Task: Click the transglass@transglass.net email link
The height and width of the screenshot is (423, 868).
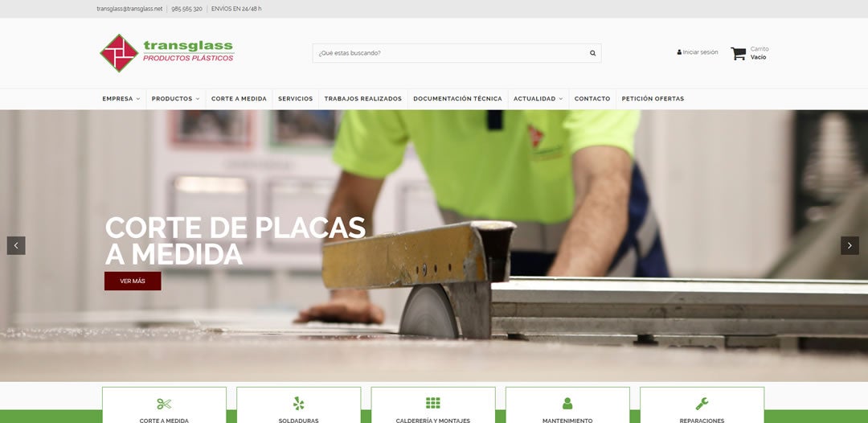Action: tap(129, 9)
